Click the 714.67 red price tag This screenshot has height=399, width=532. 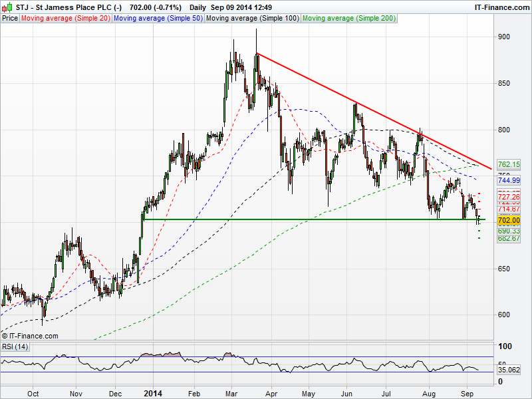509,209
